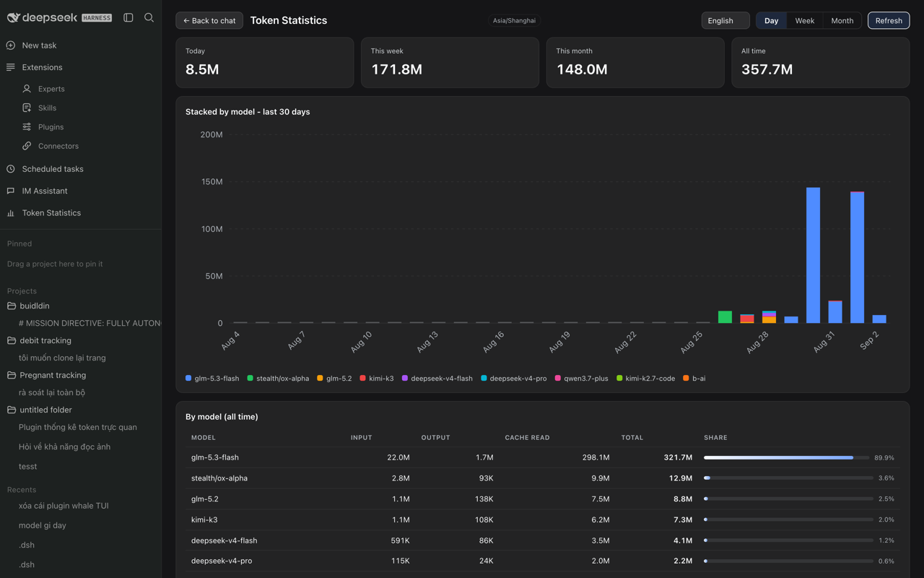Click the Skills document icon
This screenshot has height=578, width=924.
click(x=27, y=108)
